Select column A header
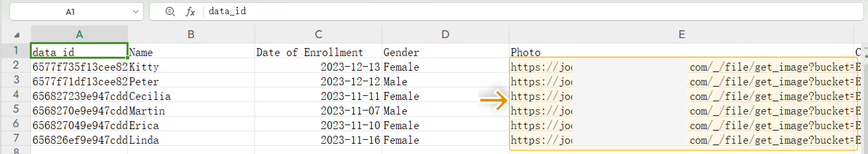 [79, 34]
